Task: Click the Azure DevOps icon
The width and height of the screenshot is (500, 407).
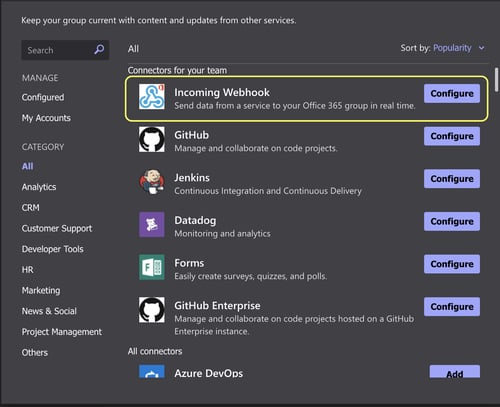Action: point(152,371)
